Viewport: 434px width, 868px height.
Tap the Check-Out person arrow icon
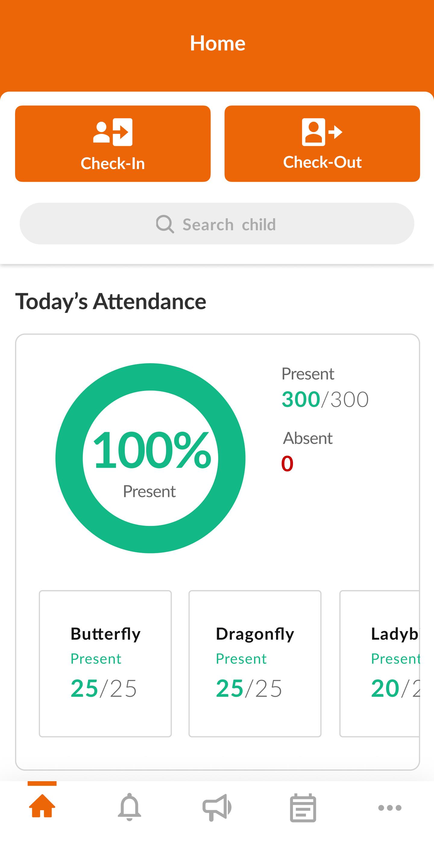(322, 132)
